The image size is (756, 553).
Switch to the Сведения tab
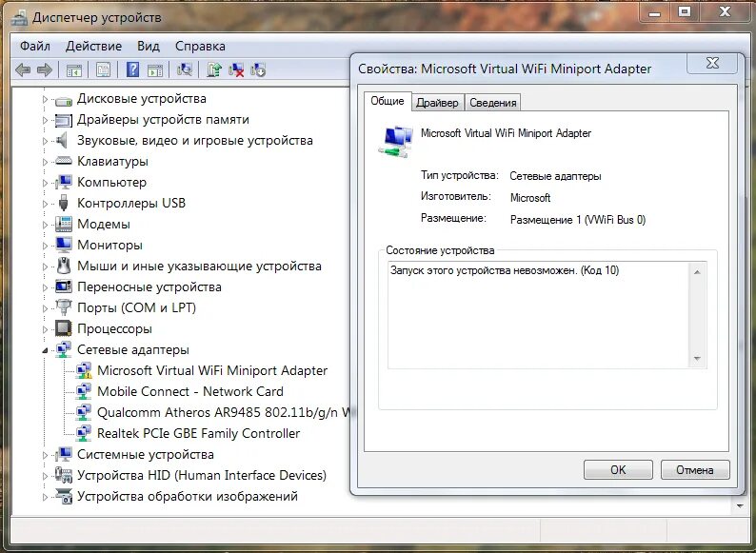point(493,103)
